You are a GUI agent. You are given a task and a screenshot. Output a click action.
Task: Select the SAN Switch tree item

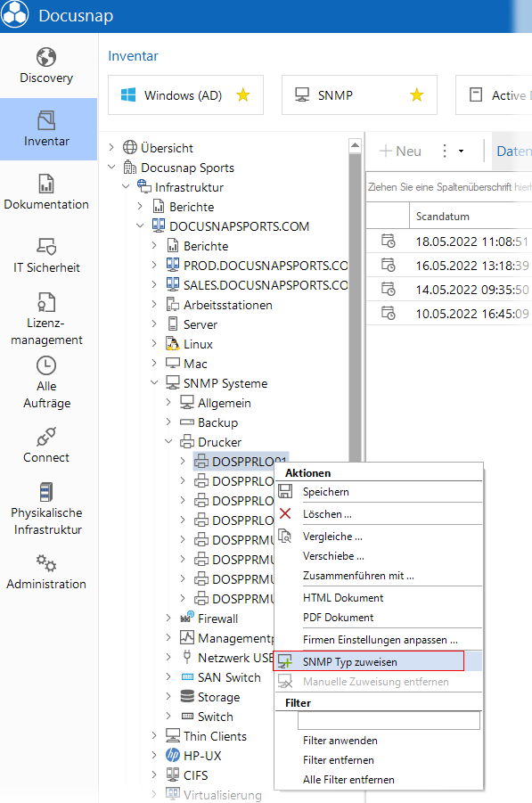(x=221, y=677)
